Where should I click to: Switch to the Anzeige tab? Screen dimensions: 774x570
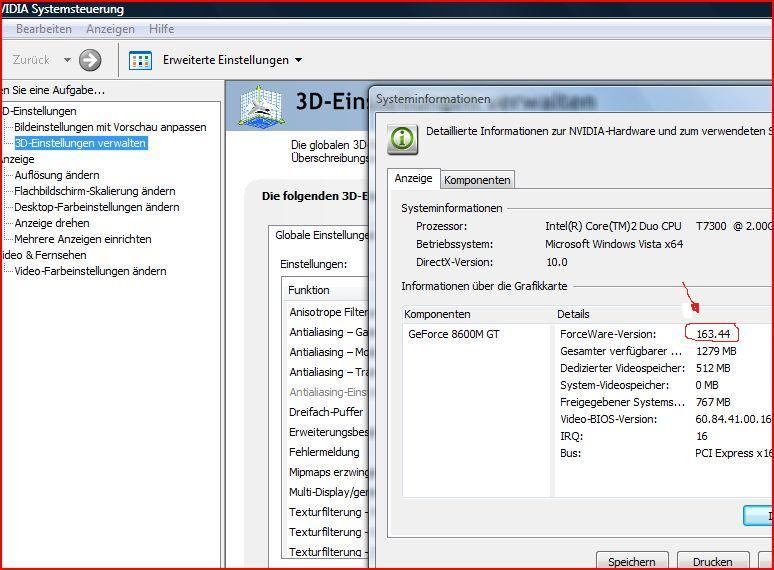pyautogui.click(x=413, y=178)
